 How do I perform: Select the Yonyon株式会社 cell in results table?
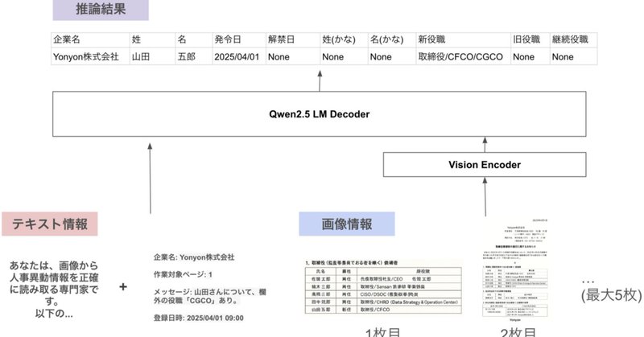(90, 56)
